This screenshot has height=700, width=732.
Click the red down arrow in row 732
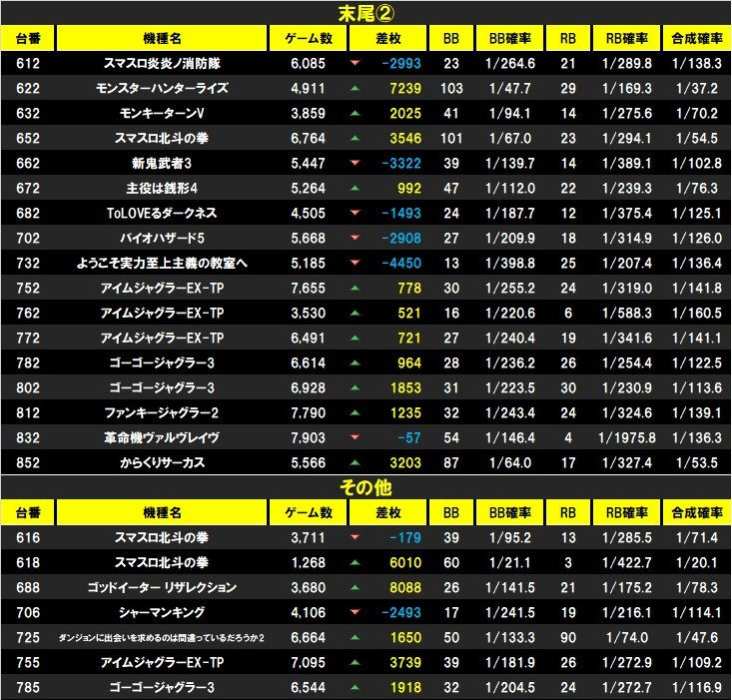coord(355,263)
